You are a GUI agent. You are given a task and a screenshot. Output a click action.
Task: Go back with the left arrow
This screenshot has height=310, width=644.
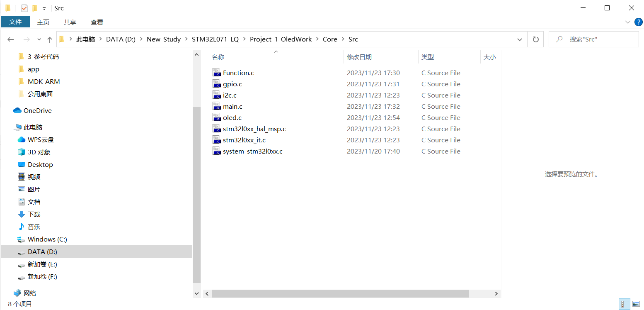click(11, 39)
